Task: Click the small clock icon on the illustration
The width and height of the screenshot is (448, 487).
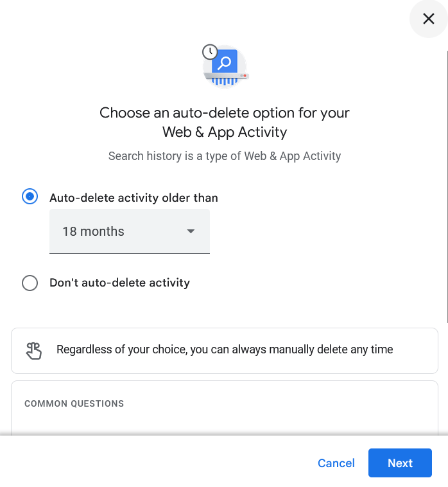Action: pyautogui.click(x=209, y=52)
